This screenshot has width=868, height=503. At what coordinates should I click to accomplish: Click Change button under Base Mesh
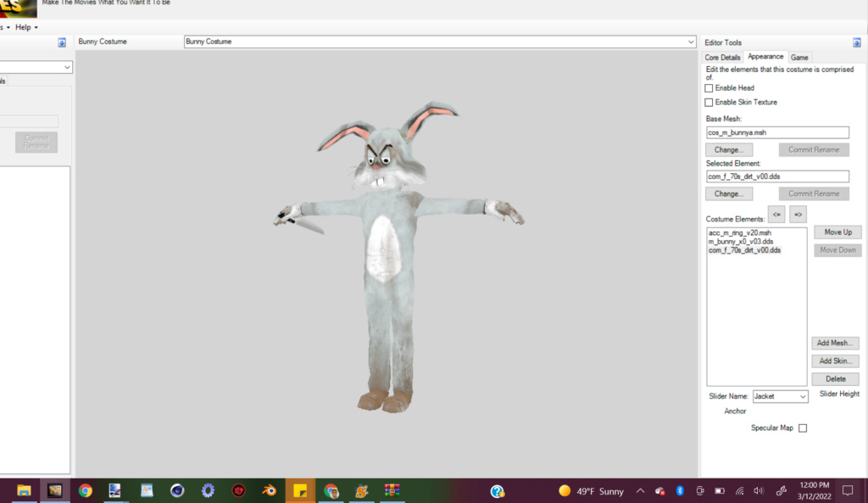(x=728, y=149)
